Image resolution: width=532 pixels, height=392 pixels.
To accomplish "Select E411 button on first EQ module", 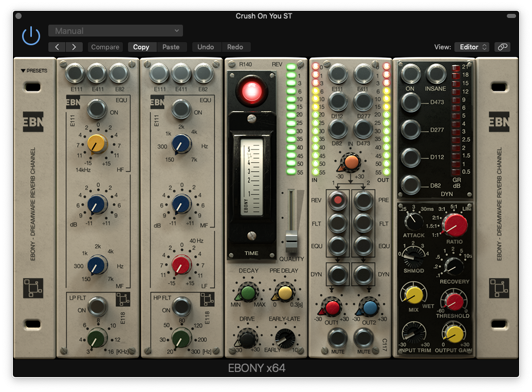I will point(97,73).
